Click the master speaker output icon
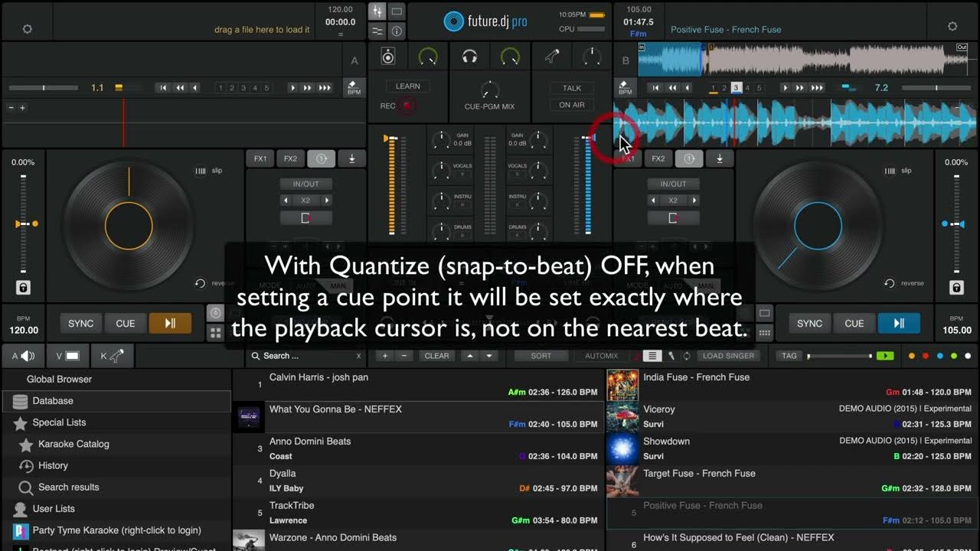The height and width of the screenshot is (551, 980). 388,57
